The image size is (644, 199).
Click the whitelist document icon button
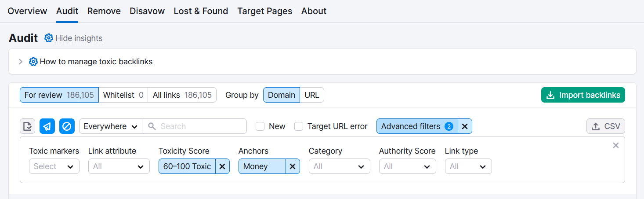pos(27,126)
